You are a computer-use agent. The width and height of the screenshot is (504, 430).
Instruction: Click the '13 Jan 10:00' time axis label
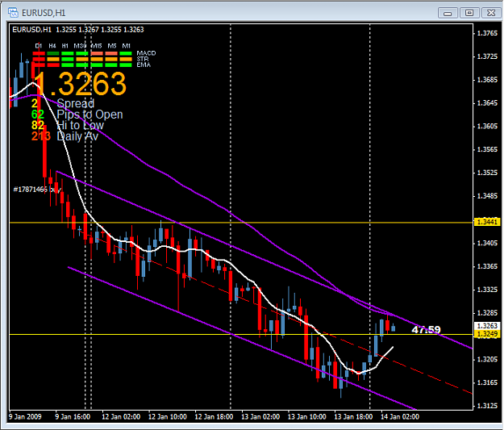point(307,417)
